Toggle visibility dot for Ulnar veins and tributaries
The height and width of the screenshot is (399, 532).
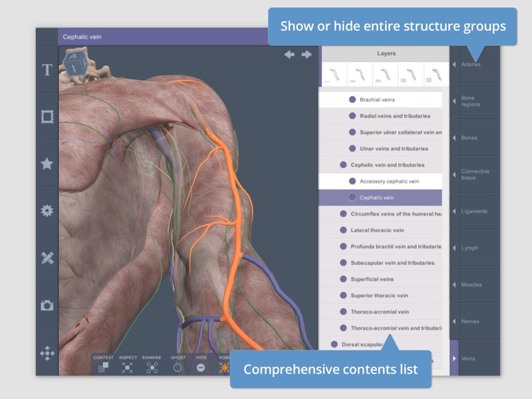pyautogui.click(x=352, y=148)
